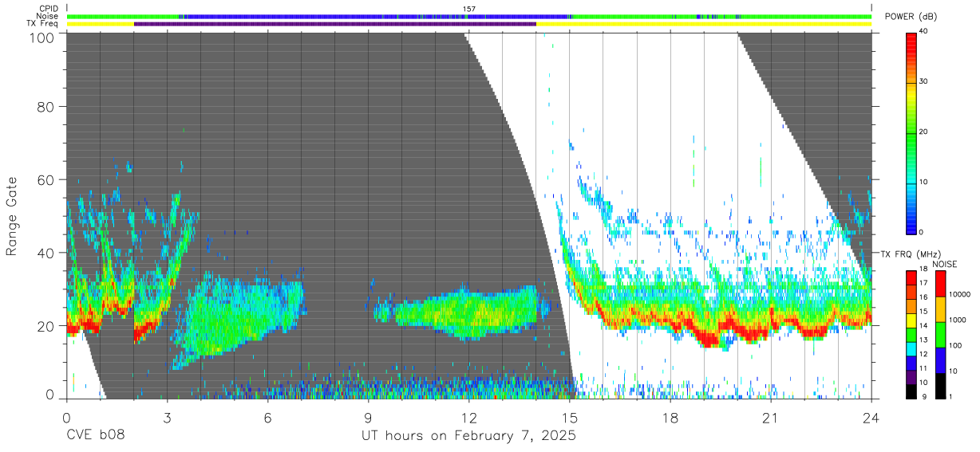Click the 80 tick on Range Gate axis

point(47,106)
